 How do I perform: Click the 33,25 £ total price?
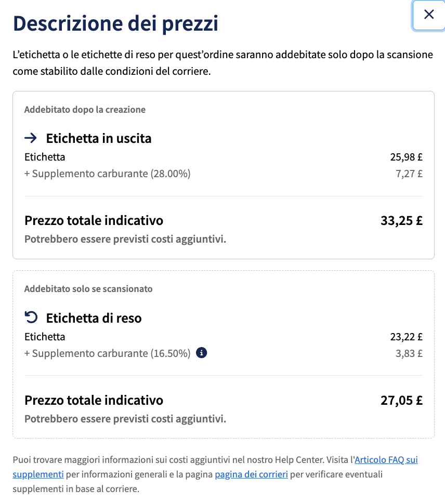[402, 220]
